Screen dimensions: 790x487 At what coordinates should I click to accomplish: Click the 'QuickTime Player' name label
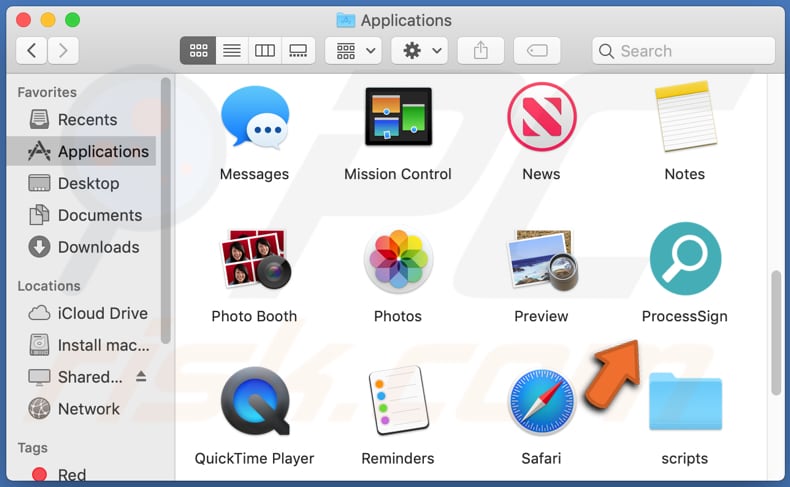pos(254,458)
